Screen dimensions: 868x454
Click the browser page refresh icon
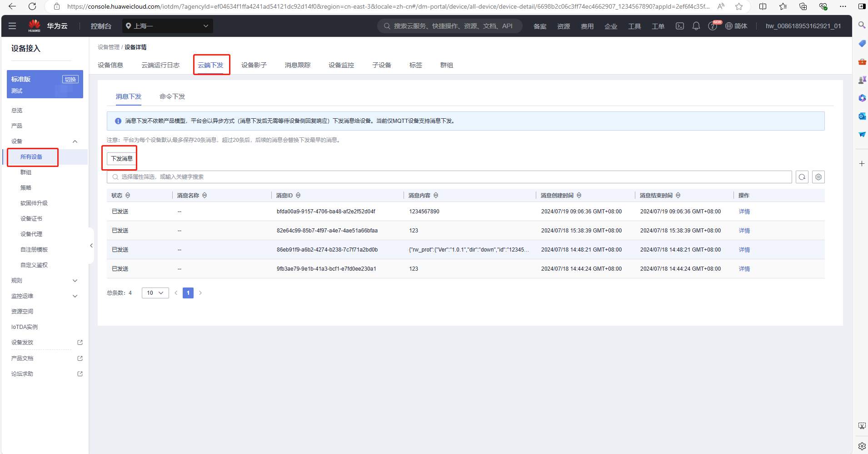click(x=32, y=6)
